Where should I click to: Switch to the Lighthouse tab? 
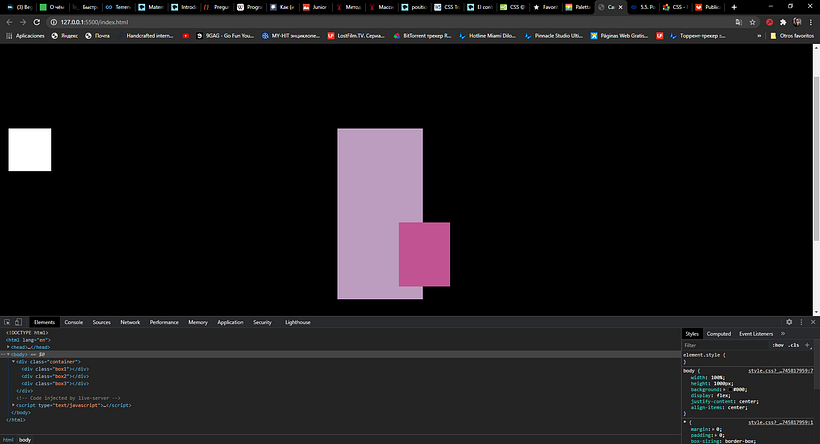click(298, 322)
